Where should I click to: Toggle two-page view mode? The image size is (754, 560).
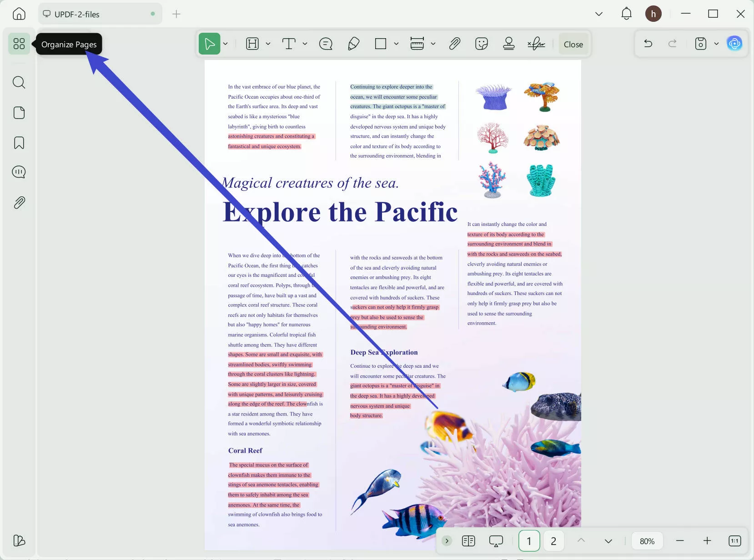click(x=468, y=540)
